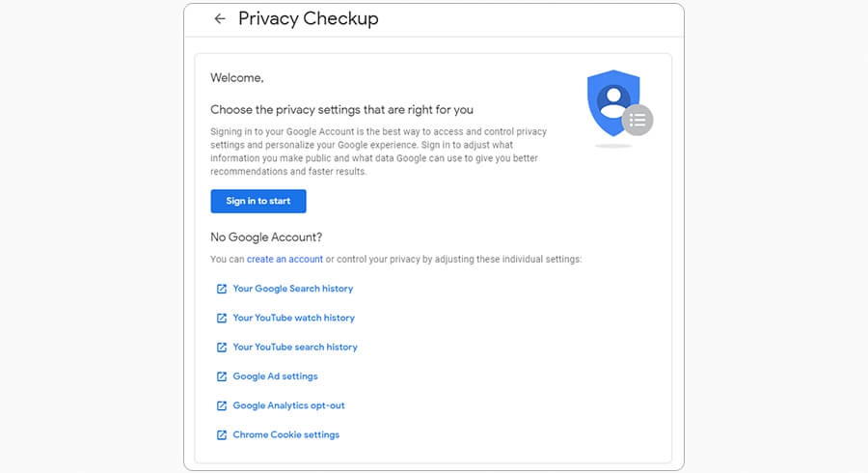Click external-link icon next to Google Search history
The image size is (868, 473).
(222, 289)
